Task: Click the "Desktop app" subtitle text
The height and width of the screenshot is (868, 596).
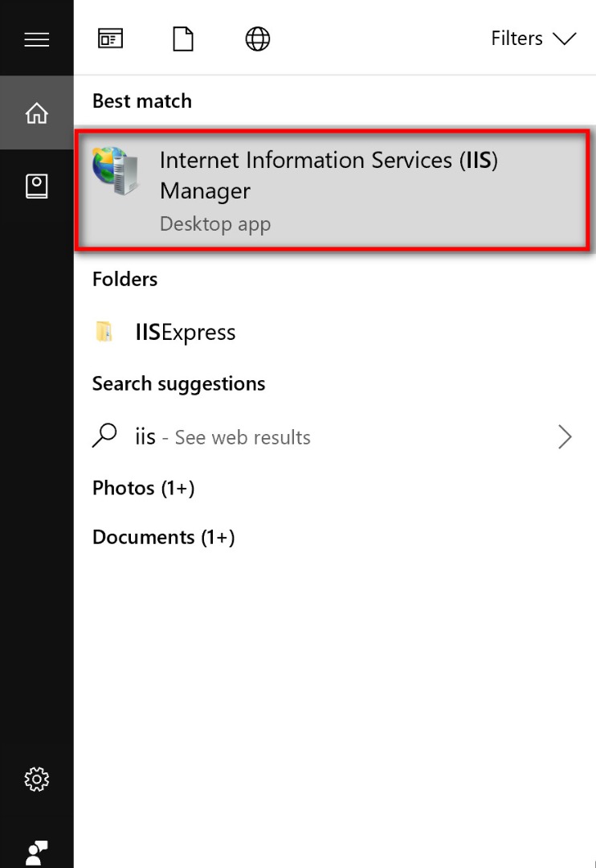Action: [214, 223]
